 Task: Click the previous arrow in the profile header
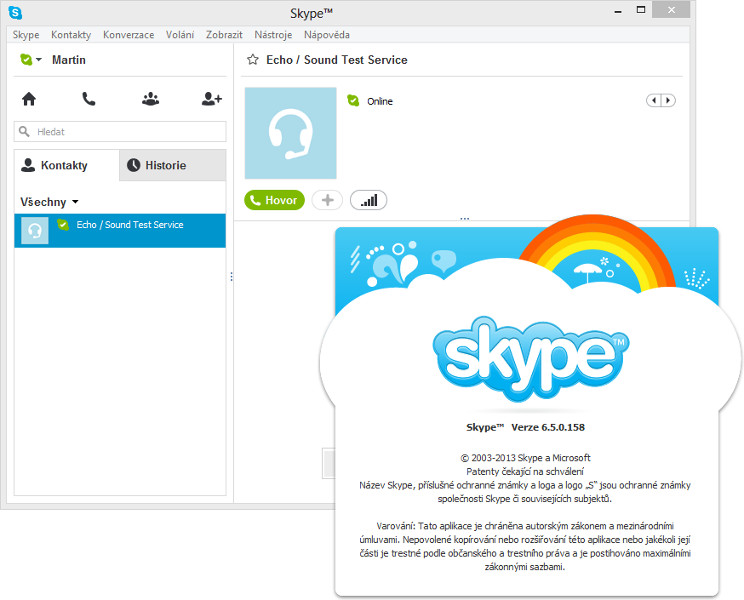click(654, 100)
